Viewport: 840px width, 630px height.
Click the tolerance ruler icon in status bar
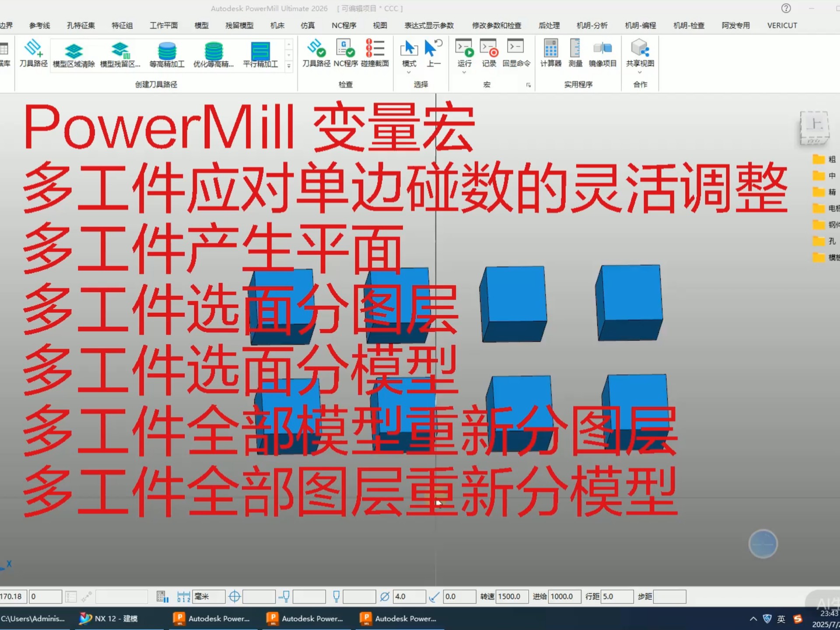pyautogui.click(x=184, y=597)
